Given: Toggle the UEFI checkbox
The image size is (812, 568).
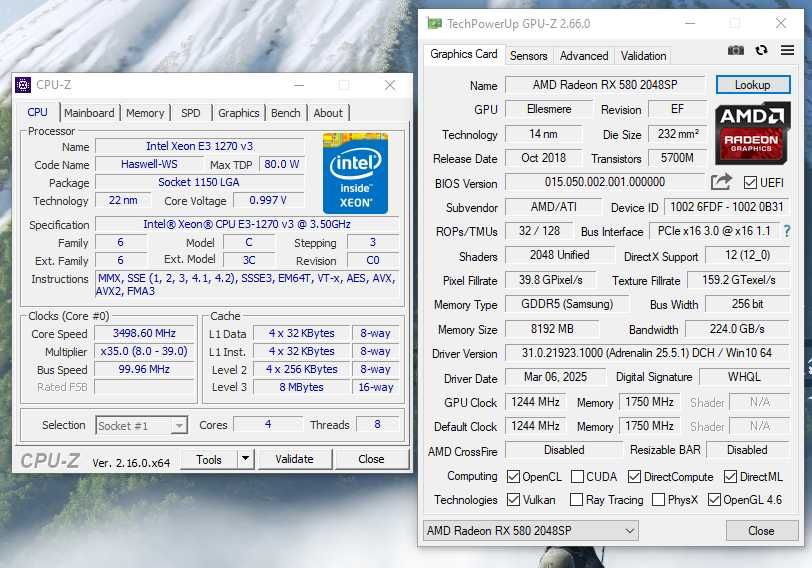Looking at the screenshot, I should [x=750, y=182].
